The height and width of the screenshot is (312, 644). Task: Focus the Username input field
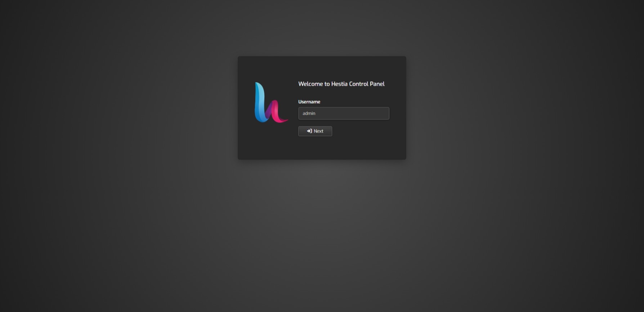click(344, 113)
